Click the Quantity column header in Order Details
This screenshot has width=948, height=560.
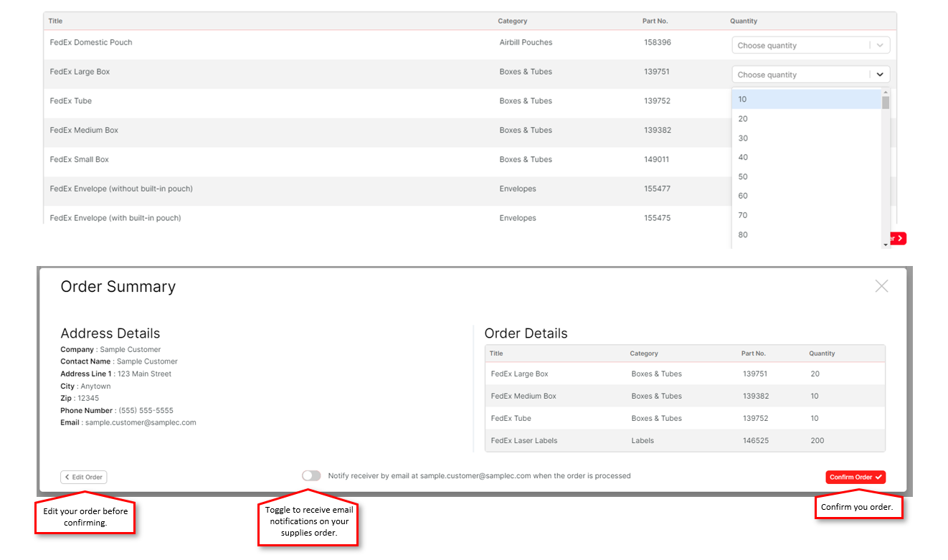pos(822,353)
